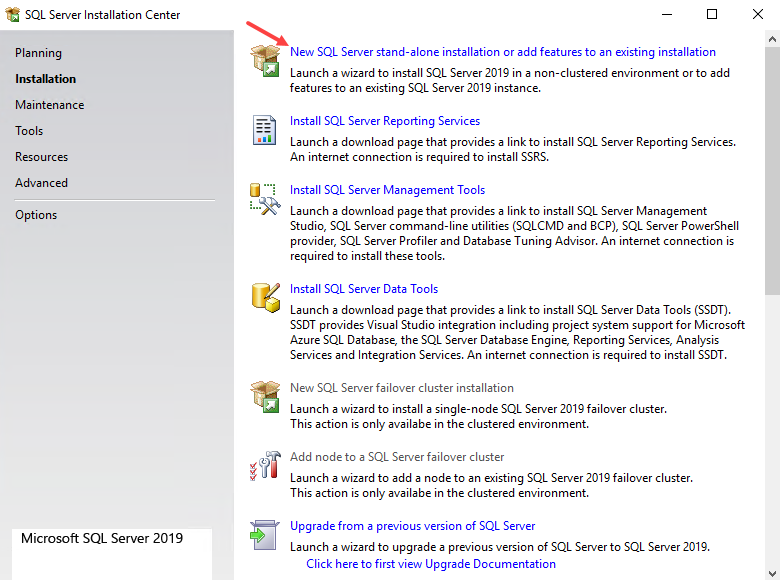Screen dimensions: 780x580
Task: Open Install SQL Server Data Tools link
Action: click(364, 289)
